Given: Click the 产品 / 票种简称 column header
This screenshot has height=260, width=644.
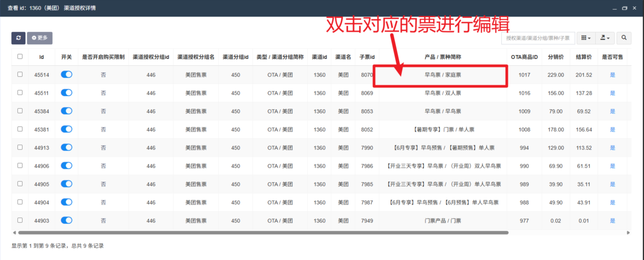Looking at the screenshot, I should pos(443,57).
